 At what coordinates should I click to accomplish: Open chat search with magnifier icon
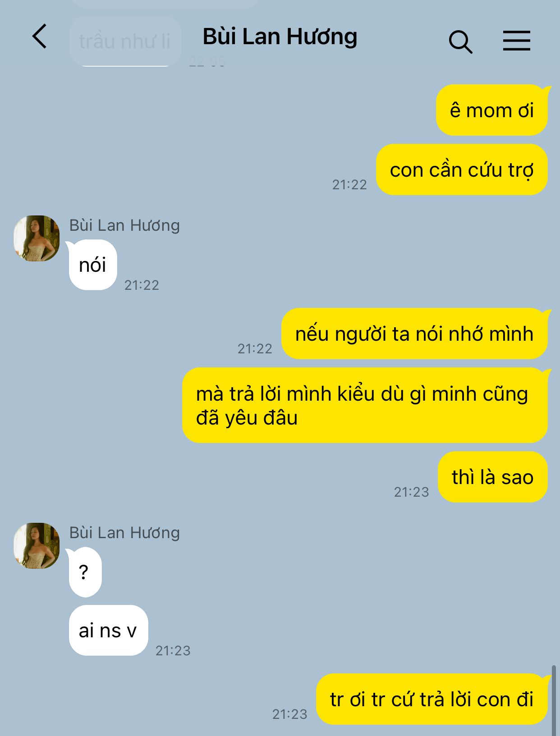point(460,42)
